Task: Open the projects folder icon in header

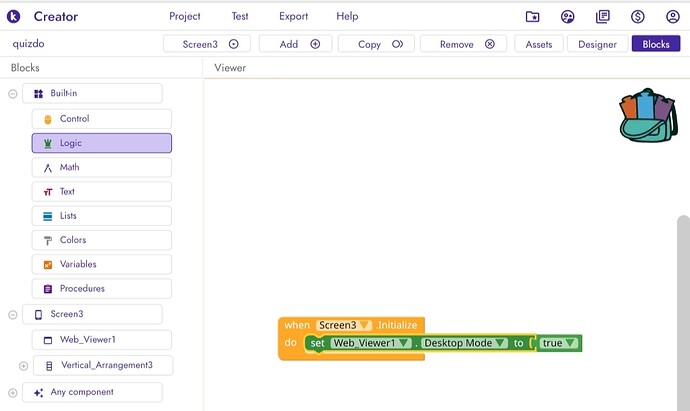Action: click(x=532, y=17)
